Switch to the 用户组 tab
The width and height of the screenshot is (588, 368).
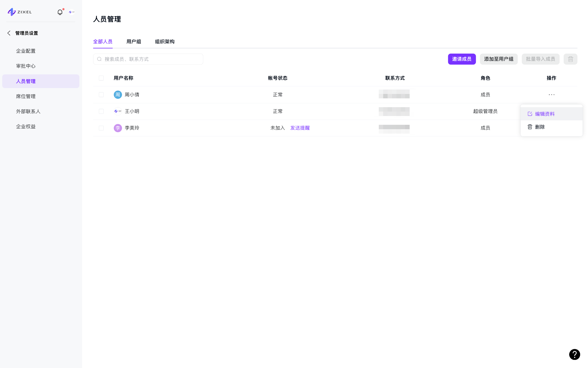(x=134, y=42)
